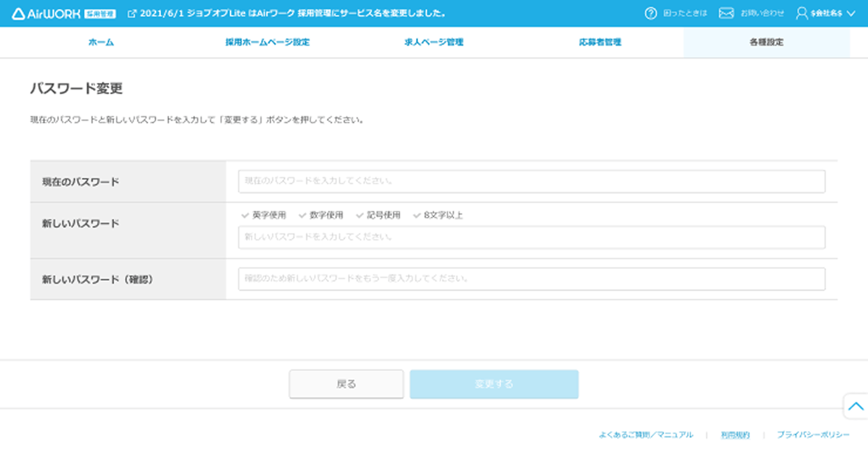Image resolution: width=868 pixels, height=462 pixels.
Task: Open the 応募者管理 tab
Action: pos(600,42)
